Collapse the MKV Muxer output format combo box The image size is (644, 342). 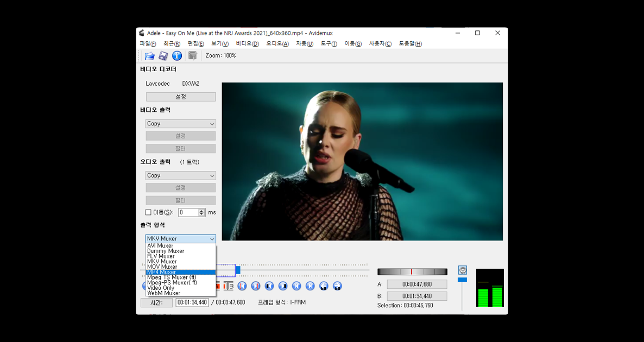coord(181,238)
